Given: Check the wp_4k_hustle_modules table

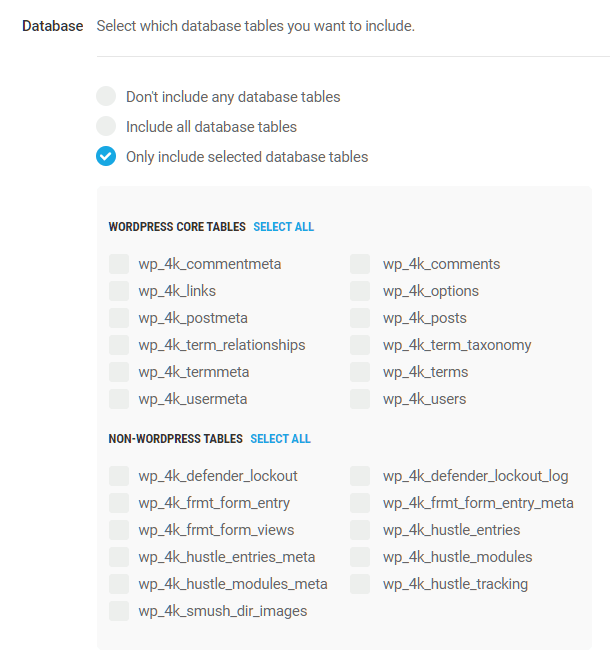Looking at the screenshot, I should pyautogui.click(x=361, y=557).
